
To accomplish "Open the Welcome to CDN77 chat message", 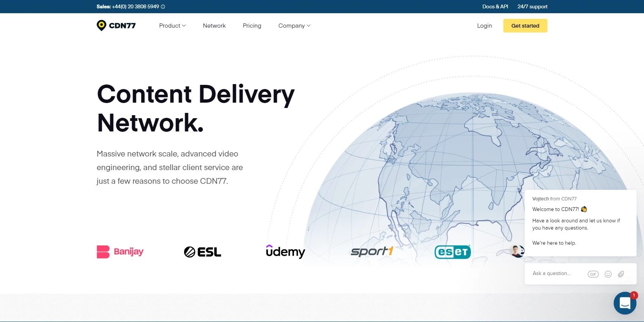I will coord(580,223).
